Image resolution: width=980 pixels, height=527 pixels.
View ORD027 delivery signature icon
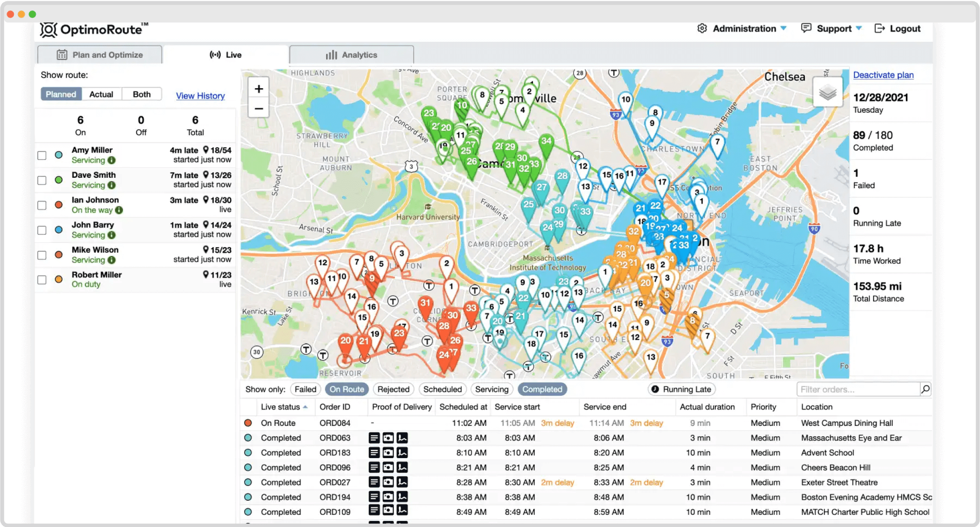click(402, 482)
